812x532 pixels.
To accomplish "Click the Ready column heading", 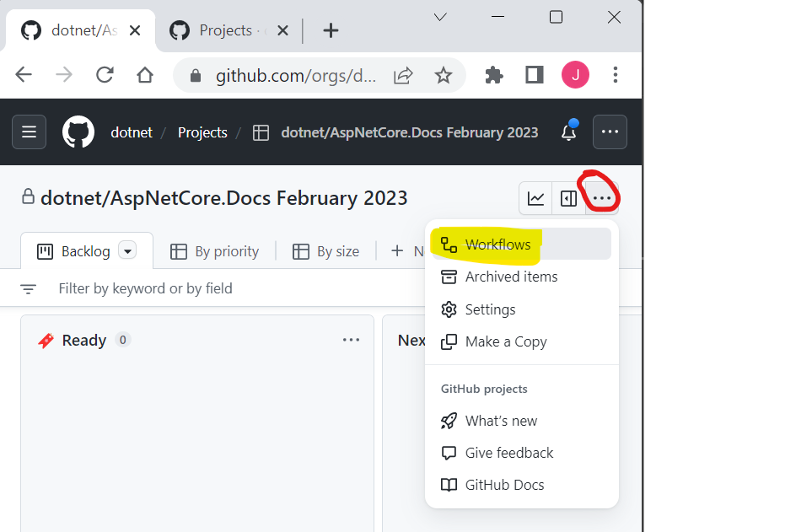I will (x=83, y=341).
